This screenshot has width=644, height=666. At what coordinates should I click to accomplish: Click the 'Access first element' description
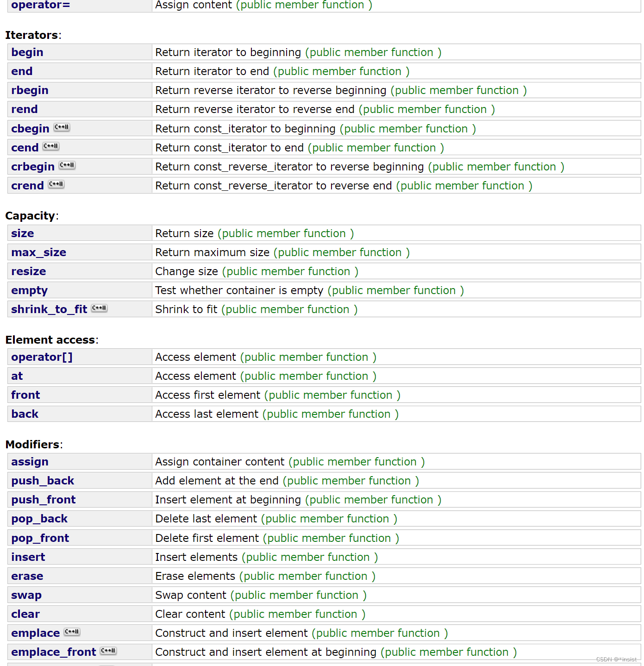(208, 395)
